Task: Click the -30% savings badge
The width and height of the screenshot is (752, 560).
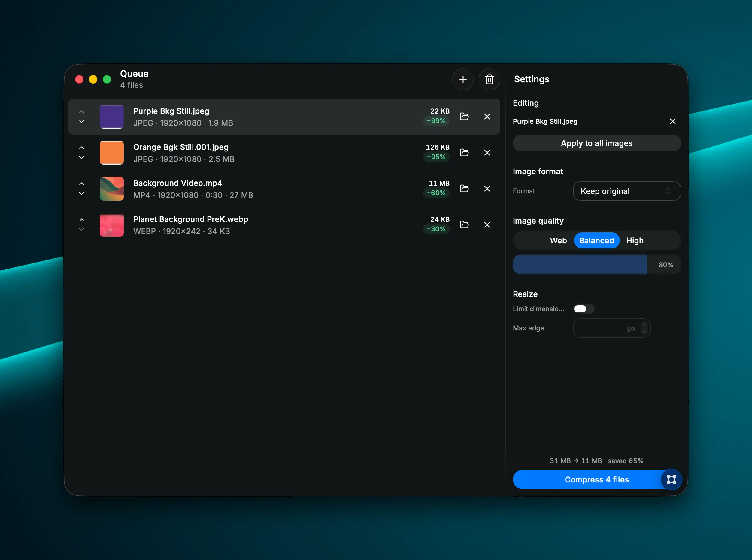Action: [x=436, y=229]
